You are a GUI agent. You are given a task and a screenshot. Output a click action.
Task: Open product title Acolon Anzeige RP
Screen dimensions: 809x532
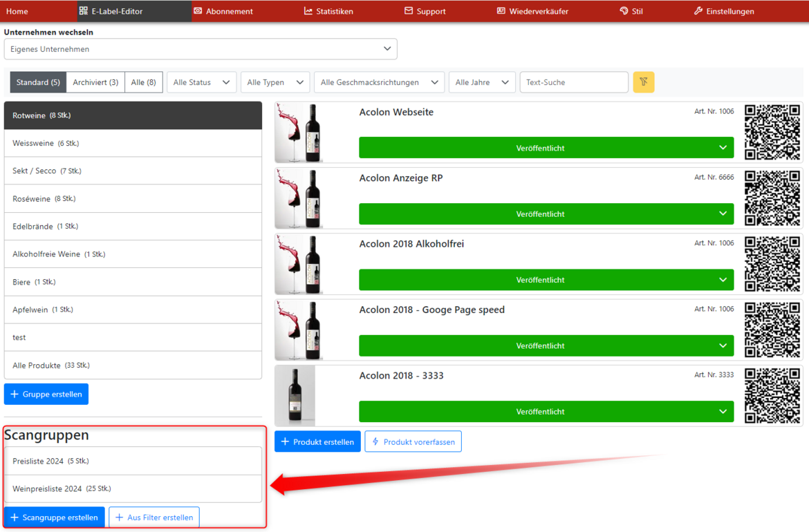401,178
